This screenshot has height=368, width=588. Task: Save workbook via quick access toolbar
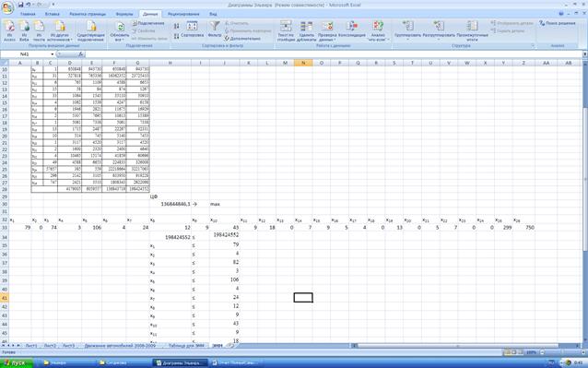coord(20,5)
